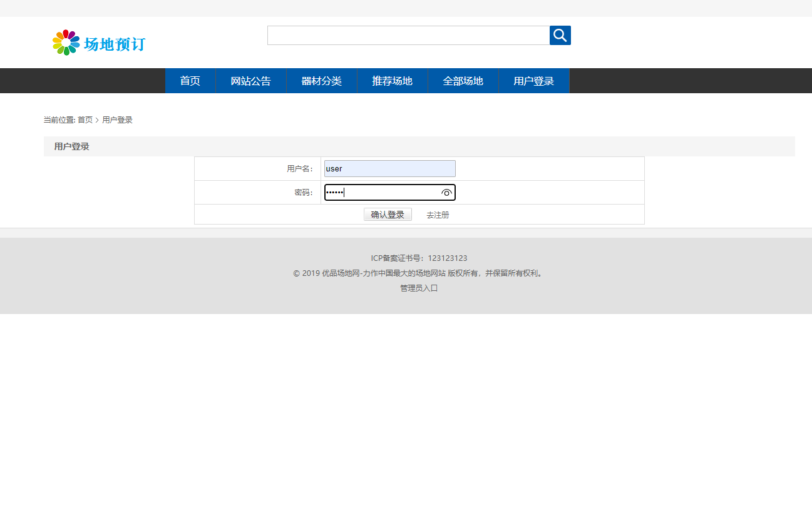The width and height of the screenshot is (812, 518).
Task: Open the 全部场地 navigation item
Action: pos(463,81)
